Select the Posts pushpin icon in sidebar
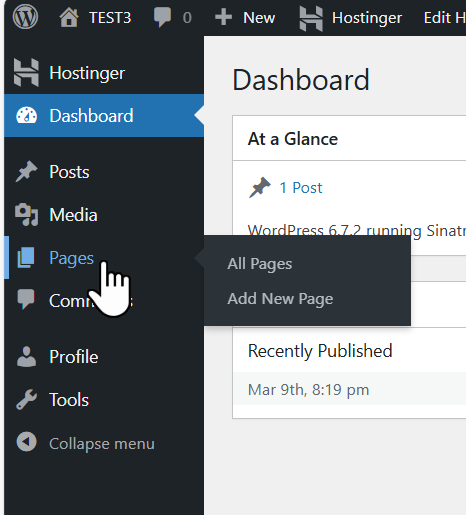Image resolution: width=466 pixels, height=515 pixels. coord(26,172)
